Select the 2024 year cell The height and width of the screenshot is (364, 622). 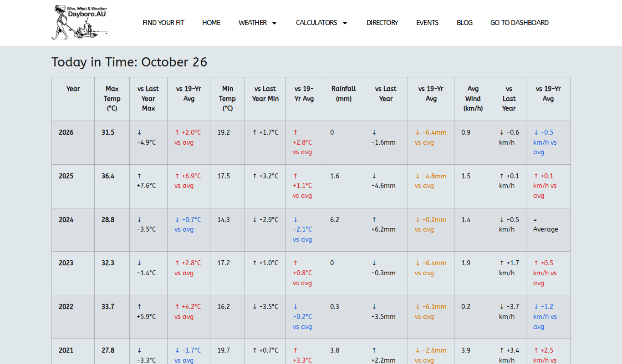point(73,230)
